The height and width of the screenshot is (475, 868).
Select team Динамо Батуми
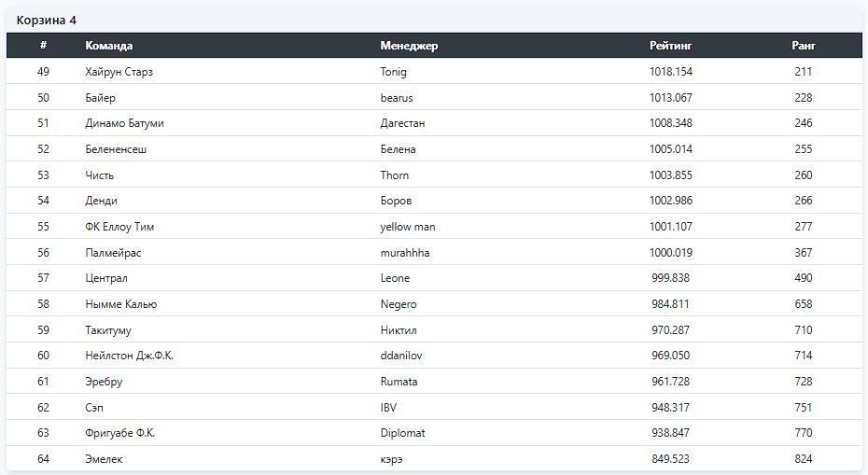pos(124,123)
